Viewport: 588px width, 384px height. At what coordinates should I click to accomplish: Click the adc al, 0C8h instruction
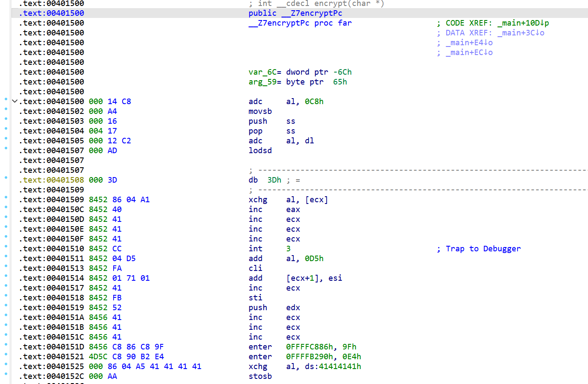point(286,102)
